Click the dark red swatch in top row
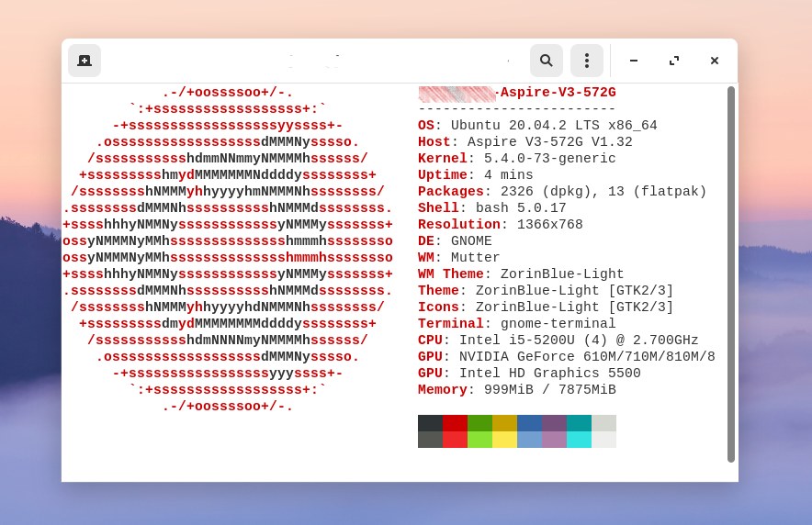Screen dimensions: 812x525 click(x=455, y=423)
